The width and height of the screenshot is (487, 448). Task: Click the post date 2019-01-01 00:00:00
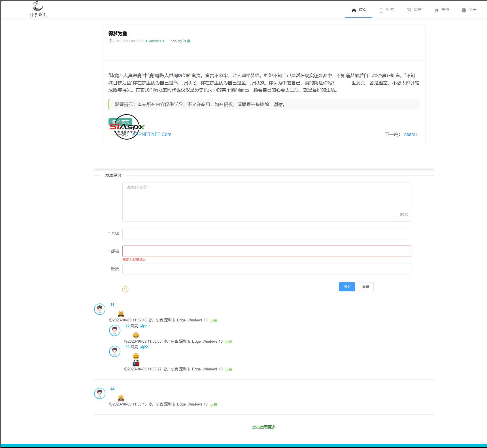[x=128, y=41]
